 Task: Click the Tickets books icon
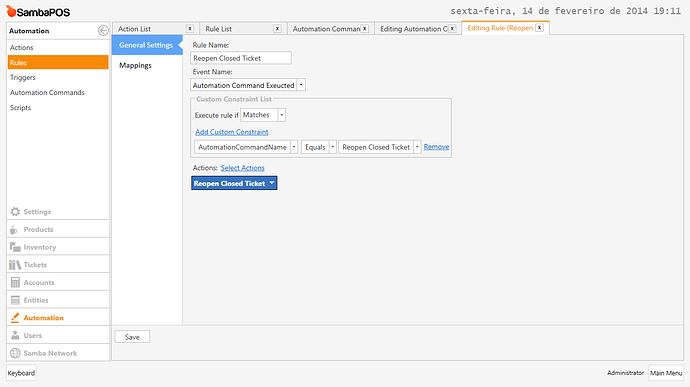coord(15,265)
